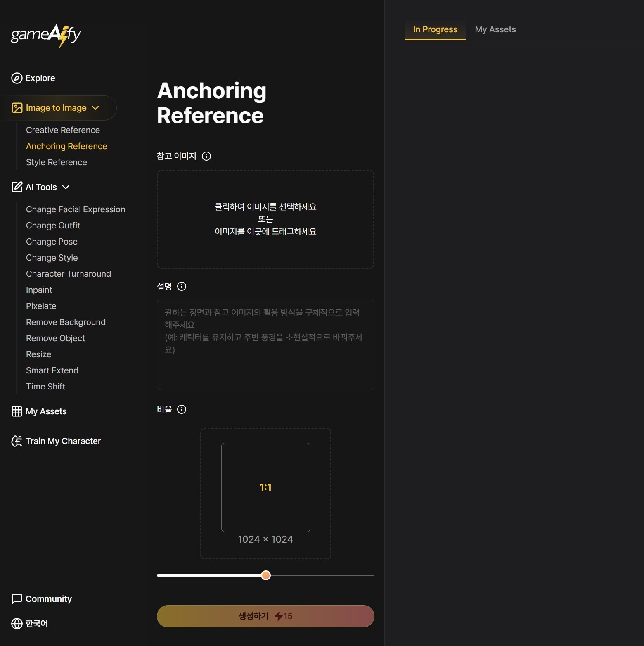
Task: Click the Explore compass icon
Action: tap(17, 78)
